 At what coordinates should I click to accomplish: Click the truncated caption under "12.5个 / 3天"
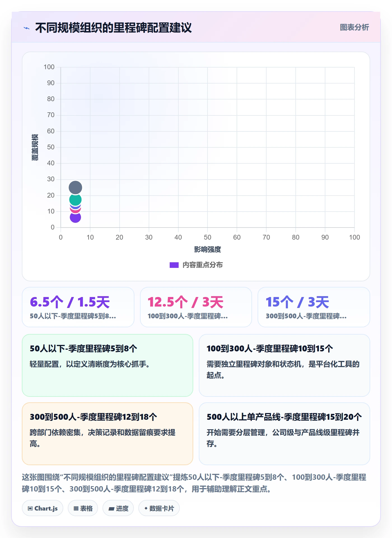[188, 316]
